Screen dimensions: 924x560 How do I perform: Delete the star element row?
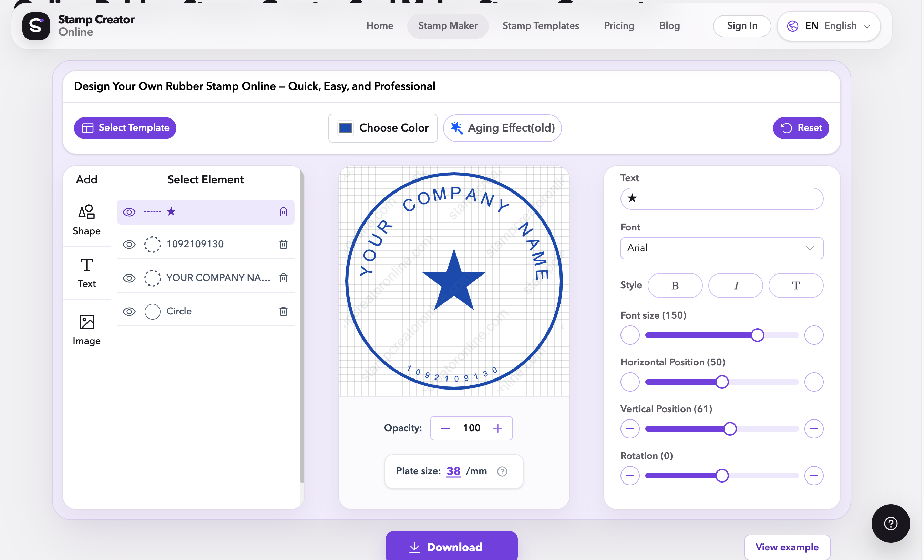pyautogui.click(x=284, y=212)
